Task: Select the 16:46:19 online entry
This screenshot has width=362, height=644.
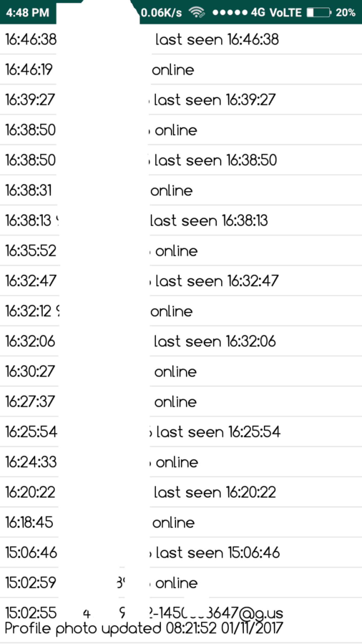Action: point(173,70)
